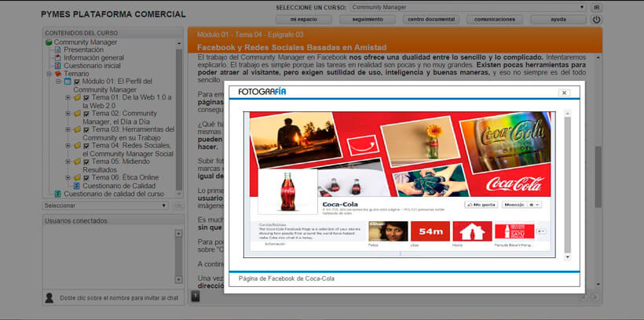Viewport: 644px width, 320px height.
Task: Open the Seleccionar dropdown
Action: coord(105,205)
